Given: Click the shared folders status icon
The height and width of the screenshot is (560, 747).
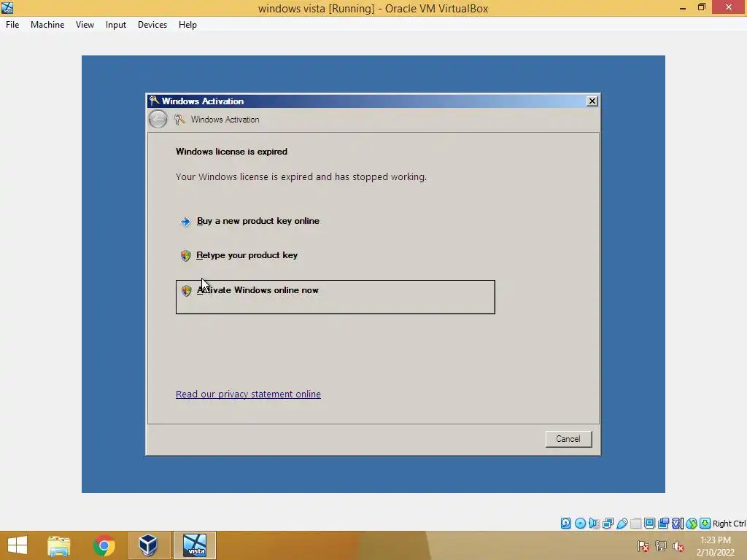Looking at the screenshot, I should 635,524.
